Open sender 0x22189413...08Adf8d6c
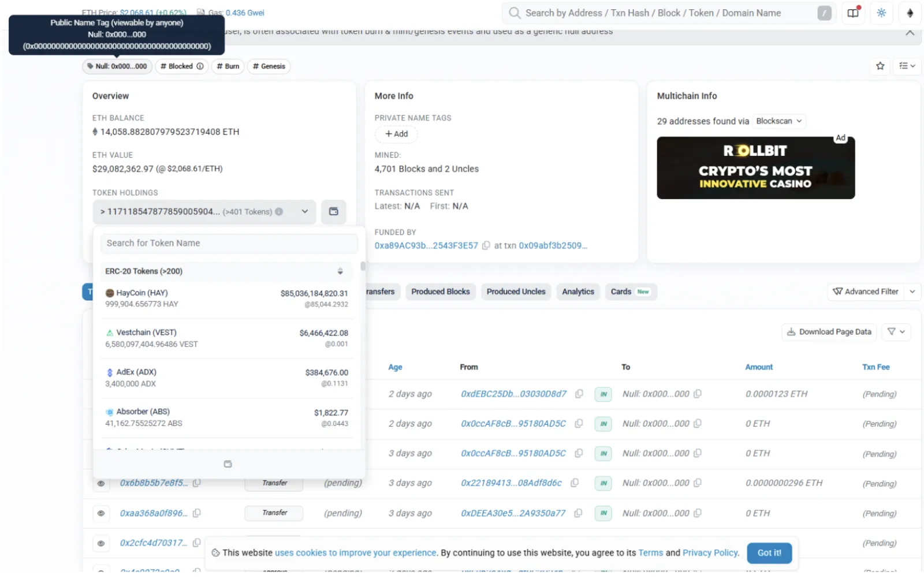The image size is (924, 579). [x=511, y=484]
